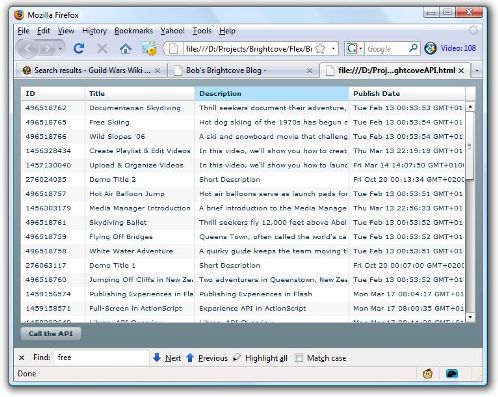The width and height of the screenshot is (498, 397).
Task: Open the search engine selector dropdown
Action: 360,49
